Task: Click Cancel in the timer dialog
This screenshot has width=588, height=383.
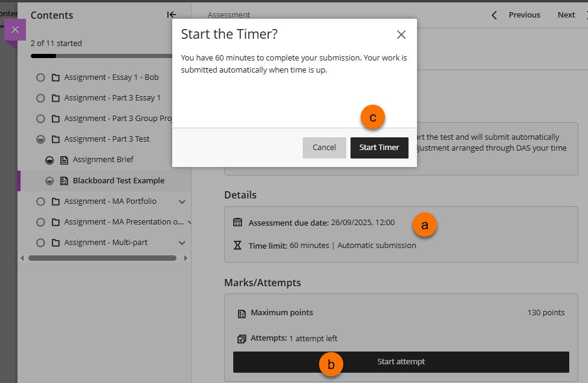Action: point(324,148)
